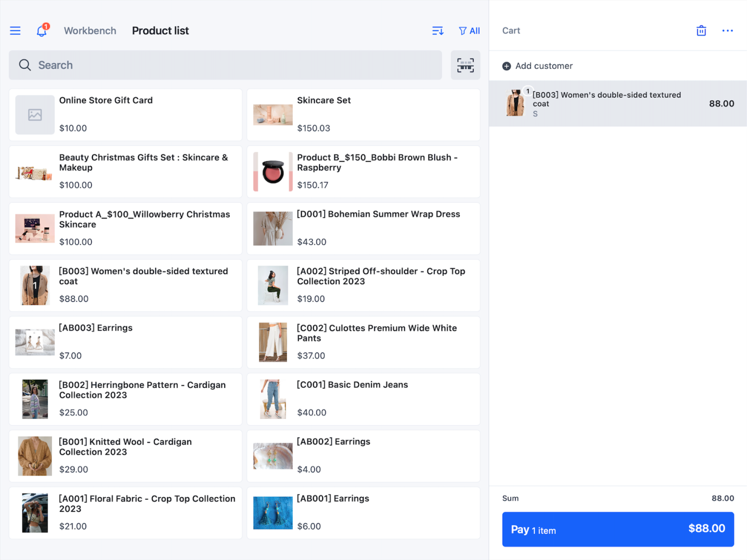Viewport: 747px width, 560px height.
Task: Add Online Store Gift Card to cart
Action: pyautogui.click(x=125, y=115)
